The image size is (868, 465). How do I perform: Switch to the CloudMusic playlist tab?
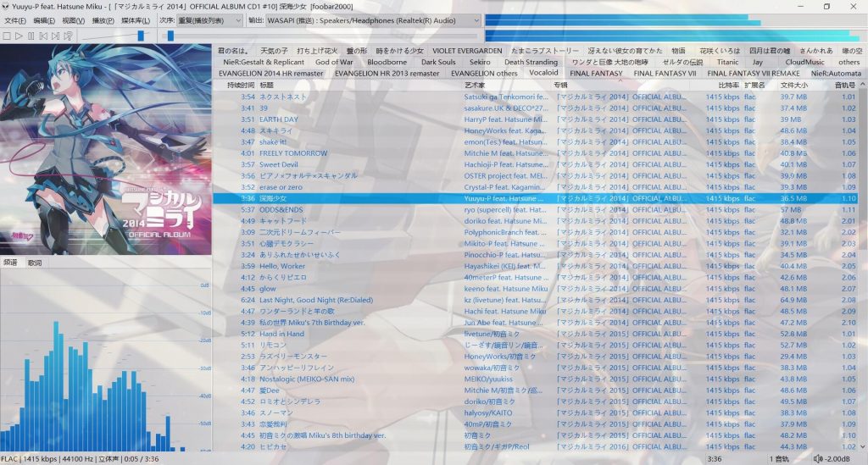[x=804, y=62]
